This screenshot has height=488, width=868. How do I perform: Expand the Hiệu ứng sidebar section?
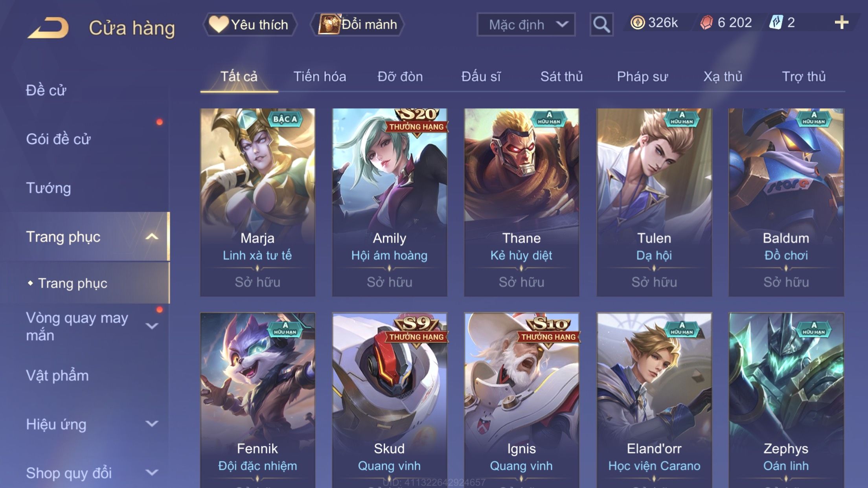tap(152, 424)
